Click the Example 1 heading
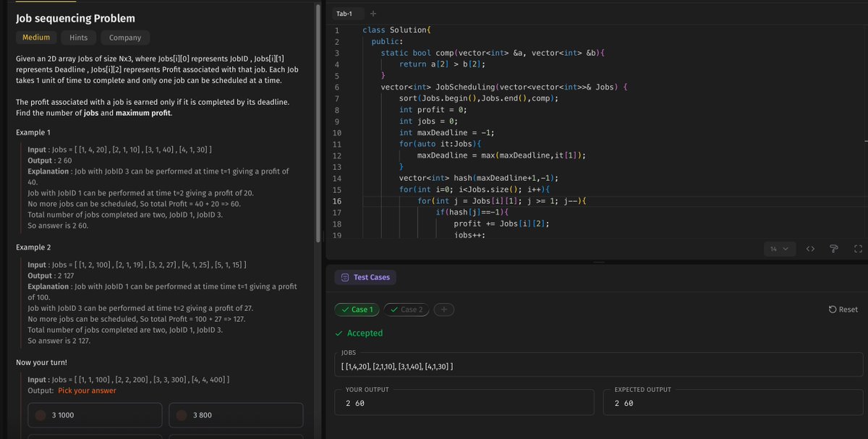Screen dimensions: 868x439 33,133
